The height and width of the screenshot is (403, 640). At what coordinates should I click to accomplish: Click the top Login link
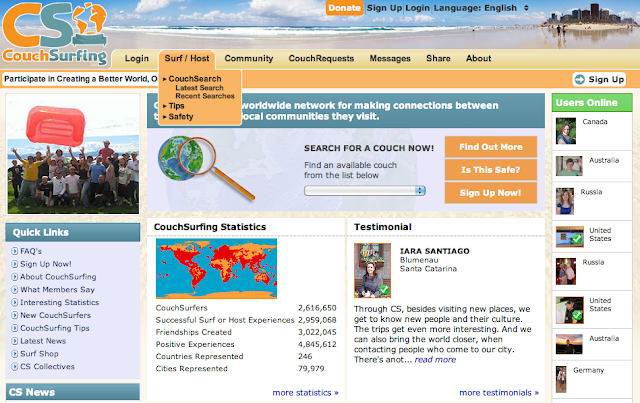point(417,8)
